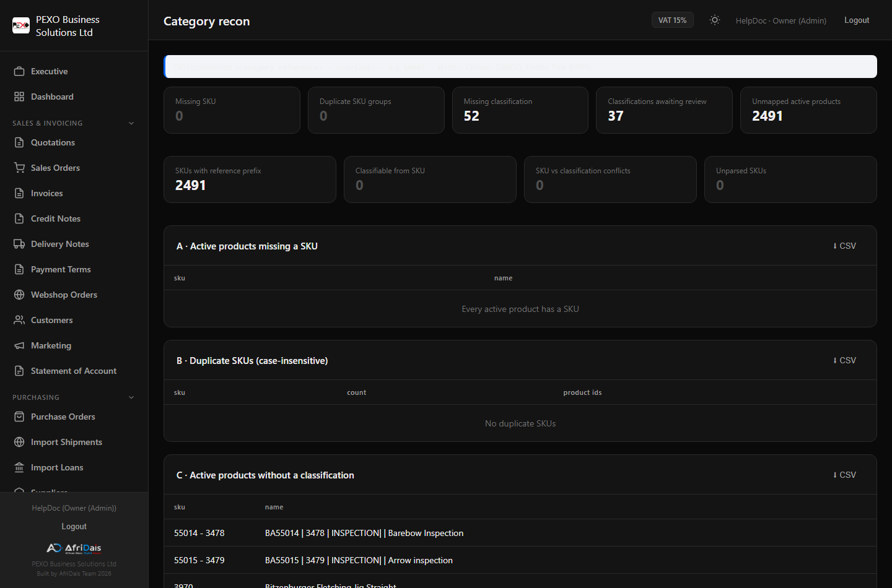Select the Unmapped active products card
This screenshot has height=588, width=892.
808,110
